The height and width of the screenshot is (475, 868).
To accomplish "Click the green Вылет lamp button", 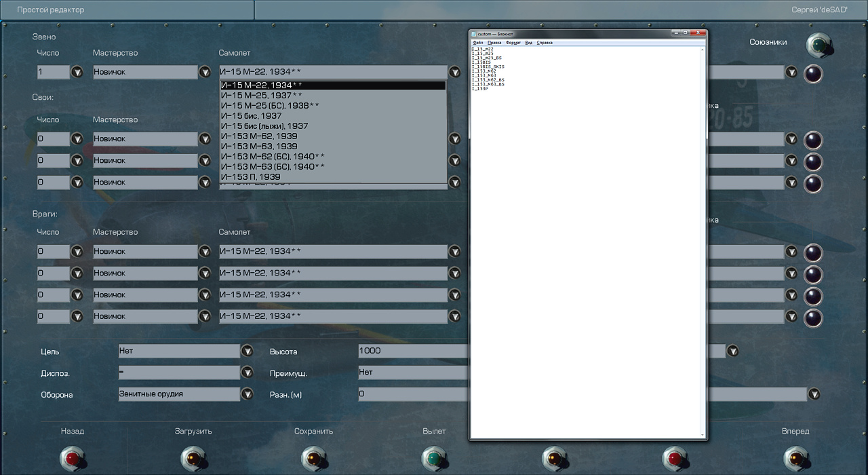I will click(x=434, y=459).
